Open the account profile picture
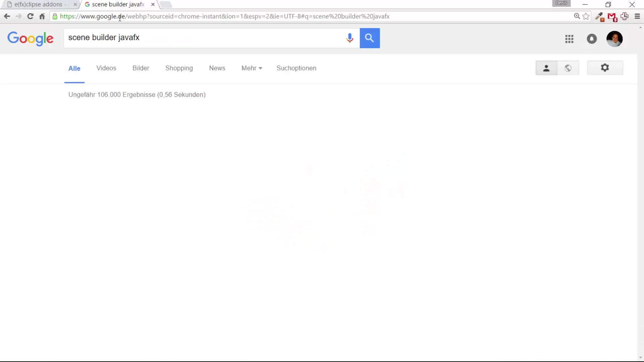Image resolution: width=644 pixels, height=362 pixels. pyautogui.click(x=614, y=39)
